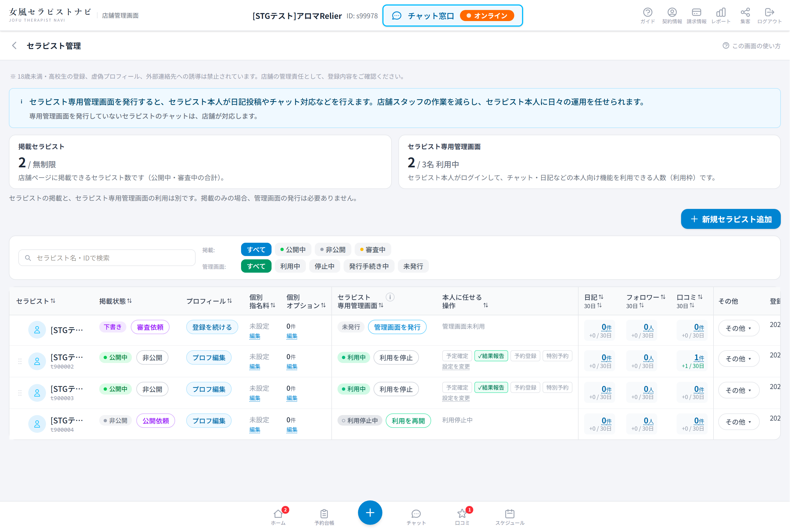Click the ログアウト icon
This screenshot has width=798, height=532.
(777, 16)
